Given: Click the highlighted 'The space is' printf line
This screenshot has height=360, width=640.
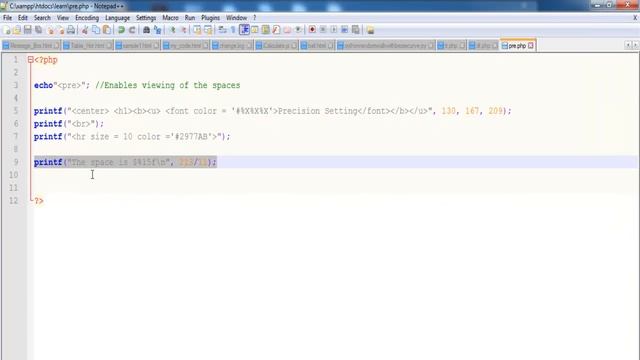Looking at the screenshot, I should (125, 162).
